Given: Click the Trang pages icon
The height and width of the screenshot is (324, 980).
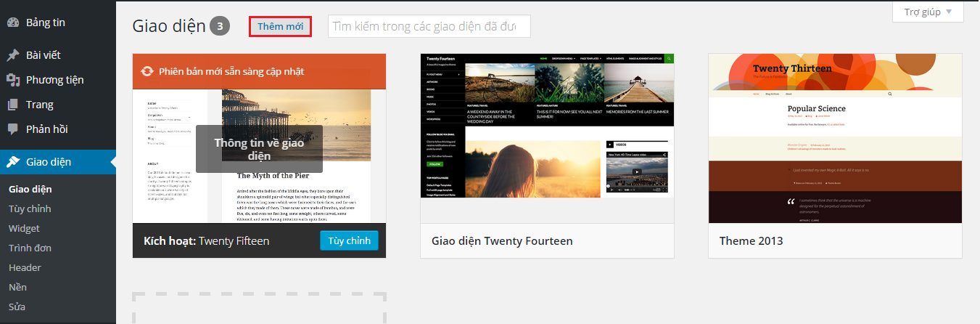Looking at the screenshot, I should click(13, 105).
